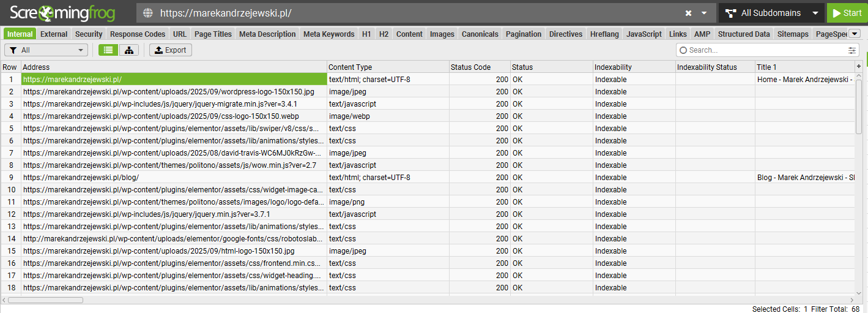Open the All filter dropdown
The width and height of the screenshot is (868, 313).
coord(46,50)
